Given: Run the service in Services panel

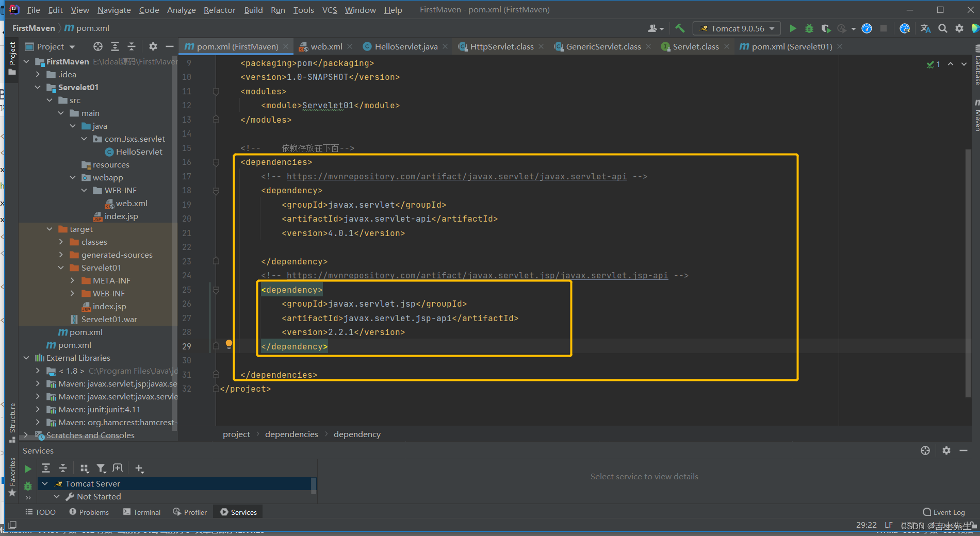Looking at the screenshot, I should (28, 468).
